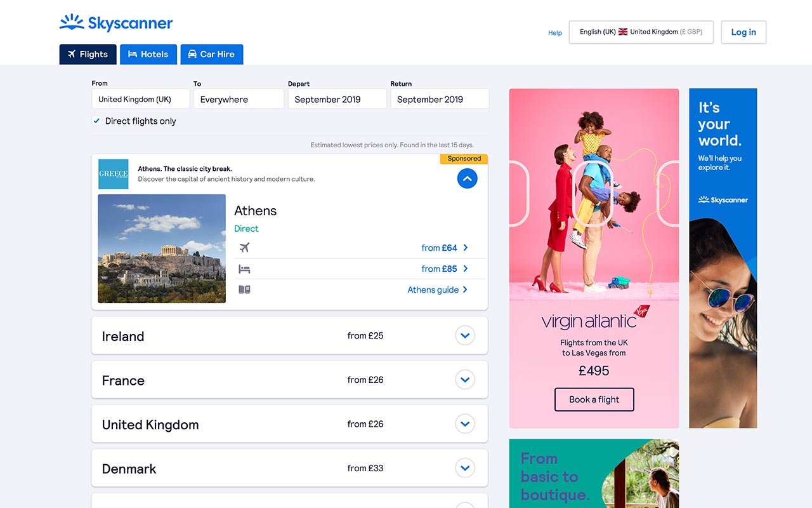This screenshot has height=508, width=812.
Task: Click the France country name
Action: [123, 380]
